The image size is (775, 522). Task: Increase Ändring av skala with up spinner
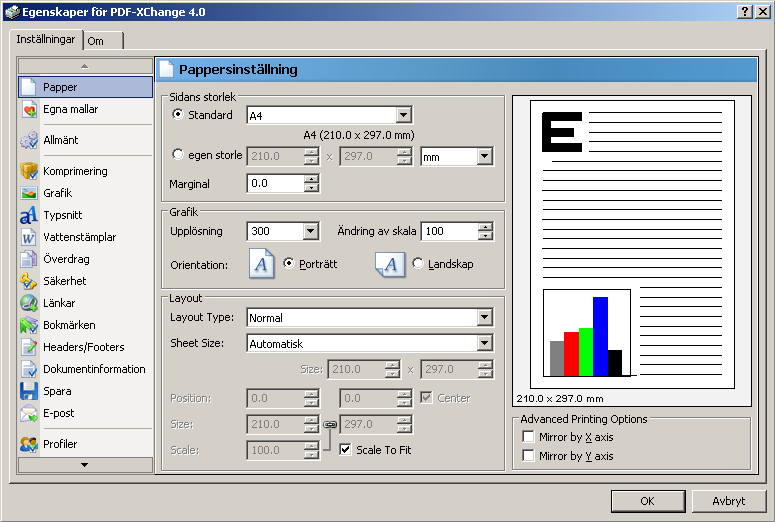(x=485, y=227)
